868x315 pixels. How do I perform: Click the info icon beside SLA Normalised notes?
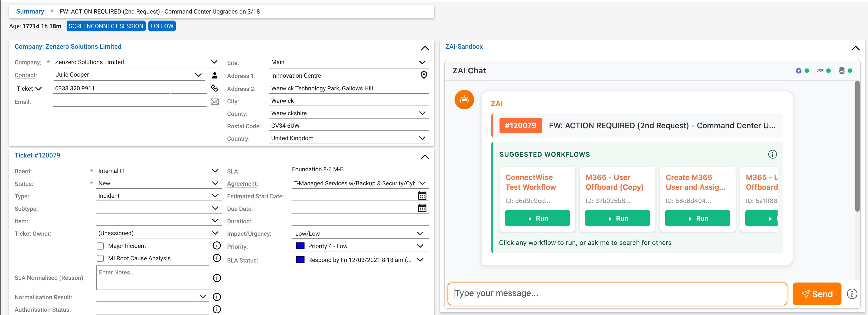(217, 278)
